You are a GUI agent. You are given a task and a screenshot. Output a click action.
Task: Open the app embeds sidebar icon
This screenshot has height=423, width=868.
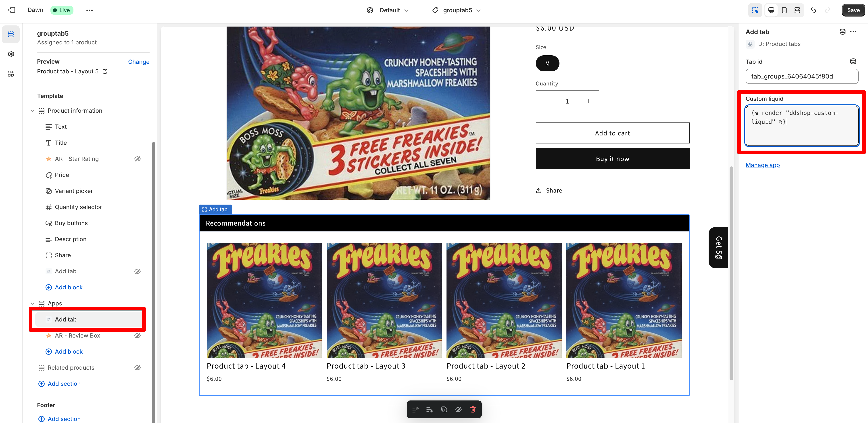(11, 73)
